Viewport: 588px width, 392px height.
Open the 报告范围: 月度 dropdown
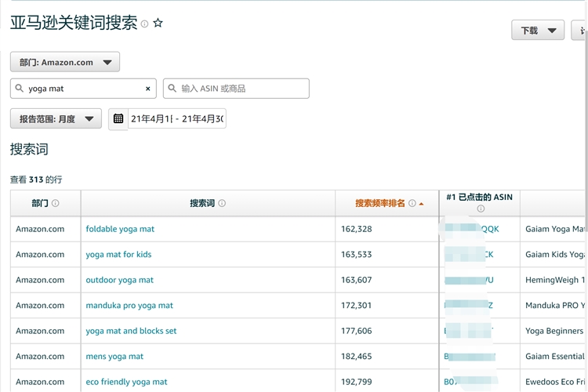(x=56, y=119)
